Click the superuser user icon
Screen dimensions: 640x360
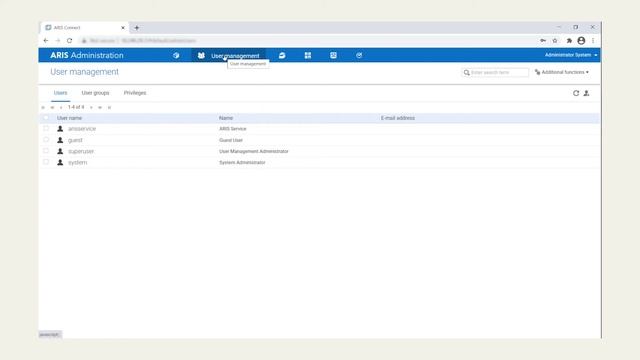click(60, 151)
